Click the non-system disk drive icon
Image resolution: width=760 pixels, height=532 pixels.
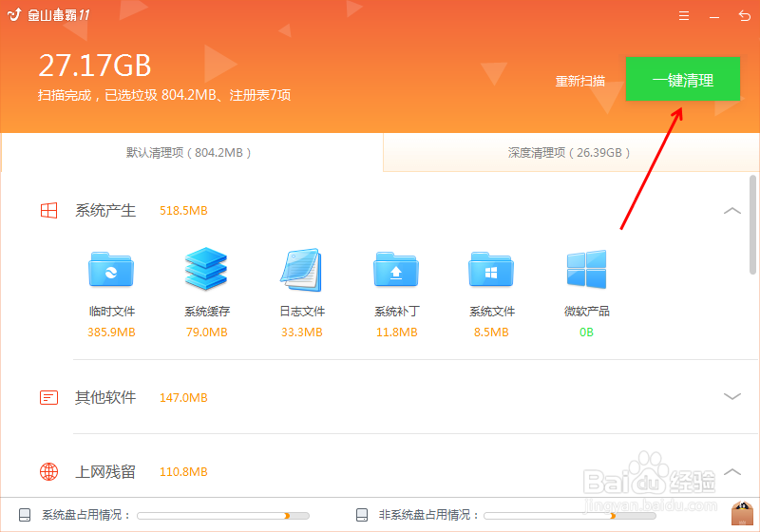click(362, 515)
